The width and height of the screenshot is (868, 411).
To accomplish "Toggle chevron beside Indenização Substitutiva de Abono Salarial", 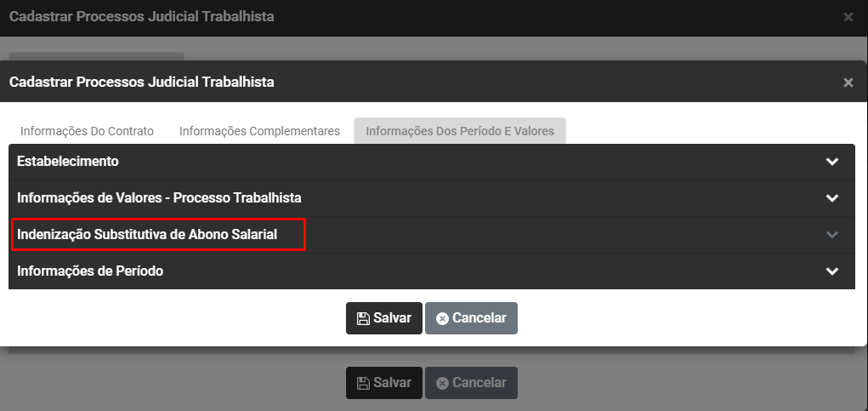I will click(x=832, y=235).
